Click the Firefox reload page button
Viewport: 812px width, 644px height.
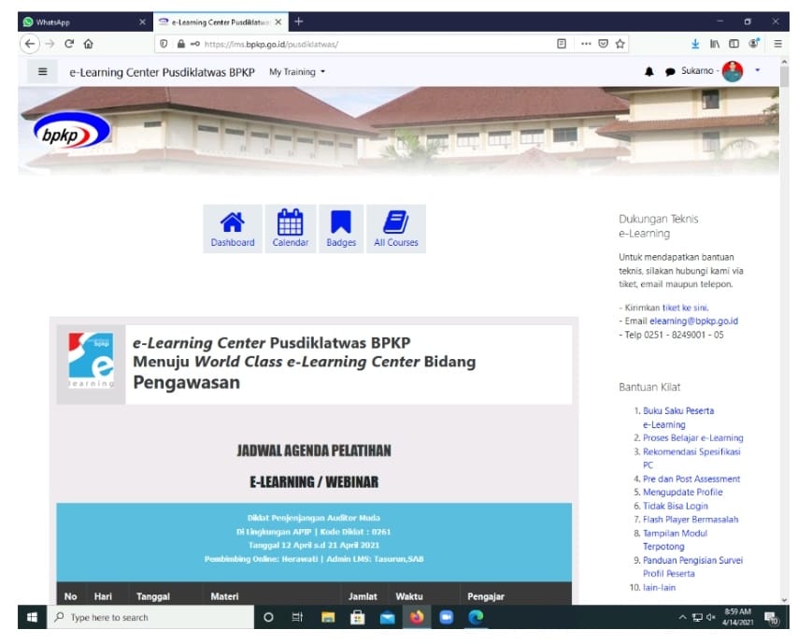69,43
